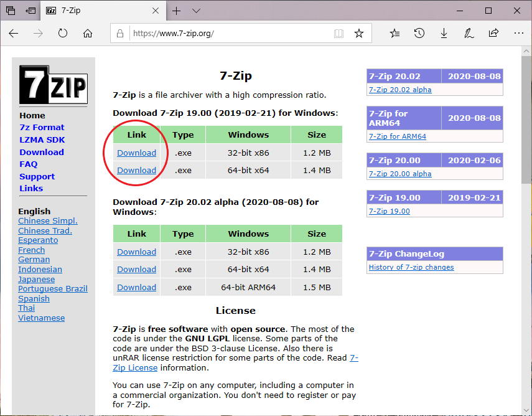Viewport: 532px width, 416px height.
Task: Open Support in the sidebar menu
Action: 37,177
